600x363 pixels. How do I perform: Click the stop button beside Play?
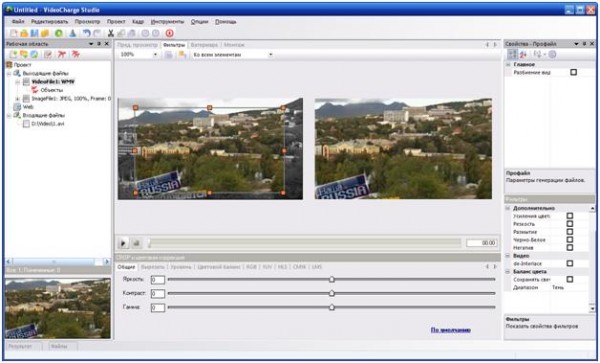click(136, 243)
